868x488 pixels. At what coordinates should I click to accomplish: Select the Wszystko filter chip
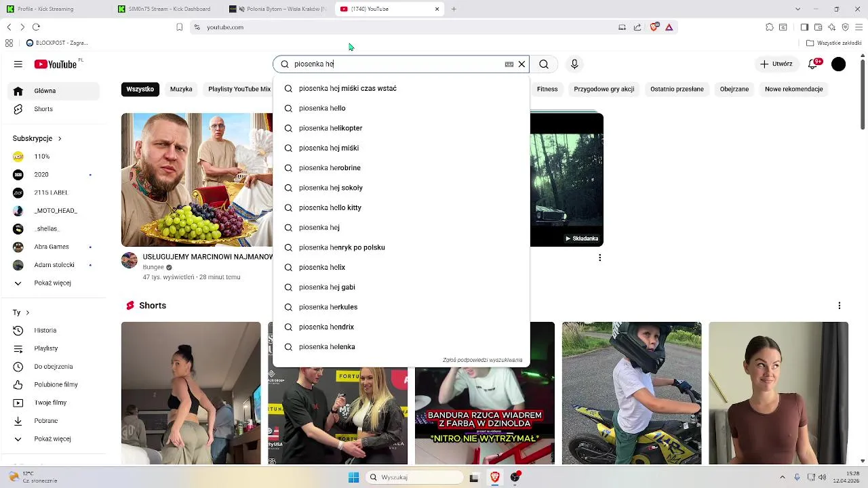click(x=140, y=89)
